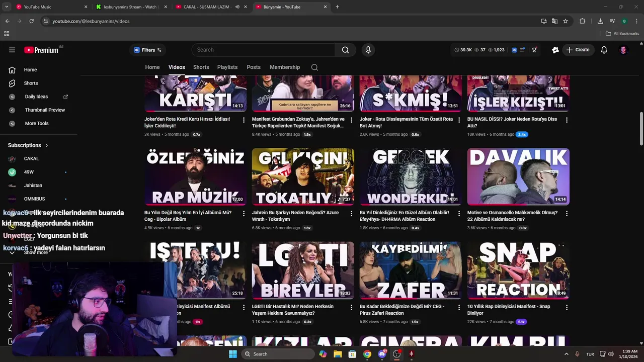The image size is (644, 362).
Task: Open the YouTube hamburger guide menu
Action: point(12,50)
